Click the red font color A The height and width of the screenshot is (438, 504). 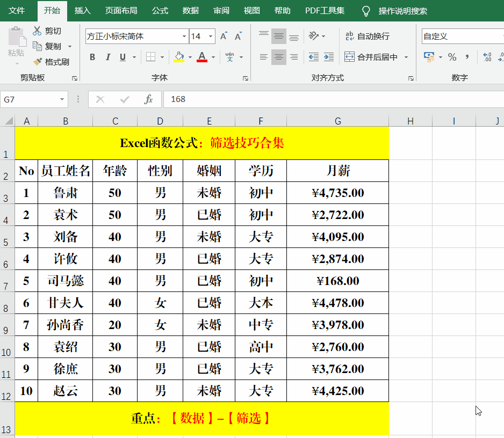pyautogui.click(x=202, y=57)
